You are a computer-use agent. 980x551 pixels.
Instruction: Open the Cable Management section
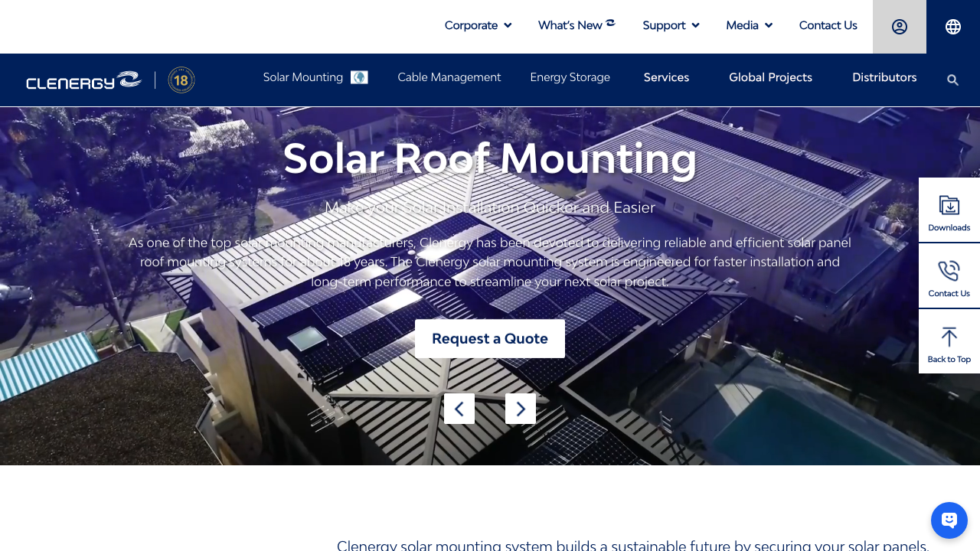coord(449,77)
